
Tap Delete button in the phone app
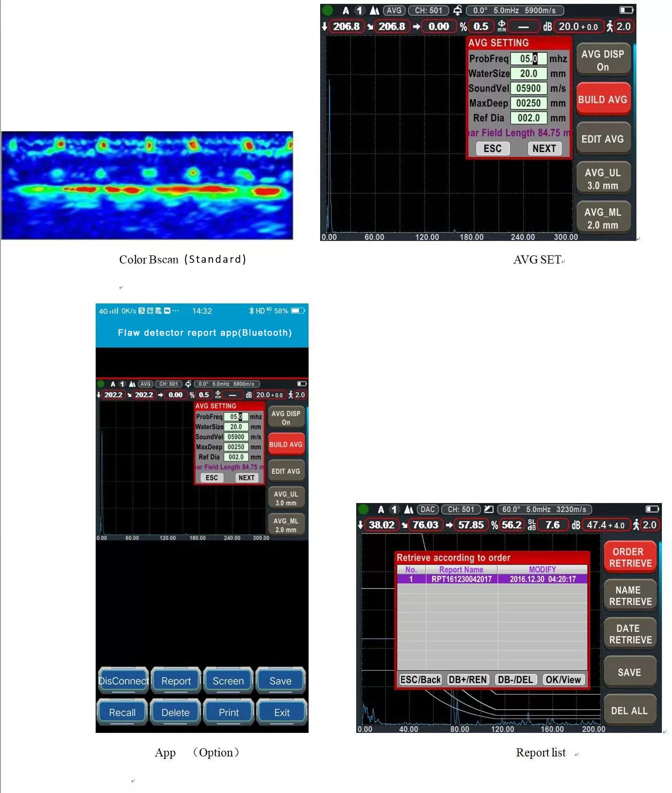pyautogui.click(x=175, y=713)
